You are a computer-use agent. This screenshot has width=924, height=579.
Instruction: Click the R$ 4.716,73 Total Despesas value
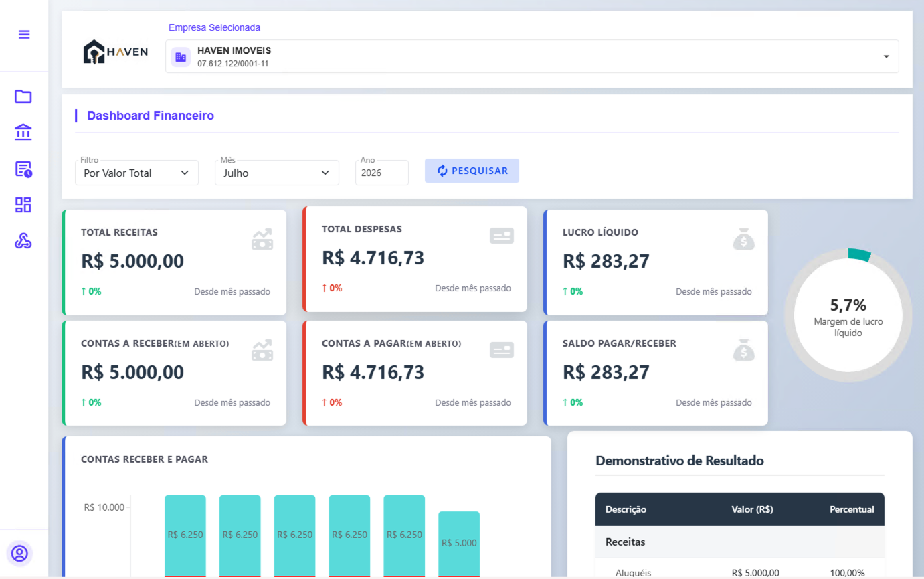coord(373,258)
